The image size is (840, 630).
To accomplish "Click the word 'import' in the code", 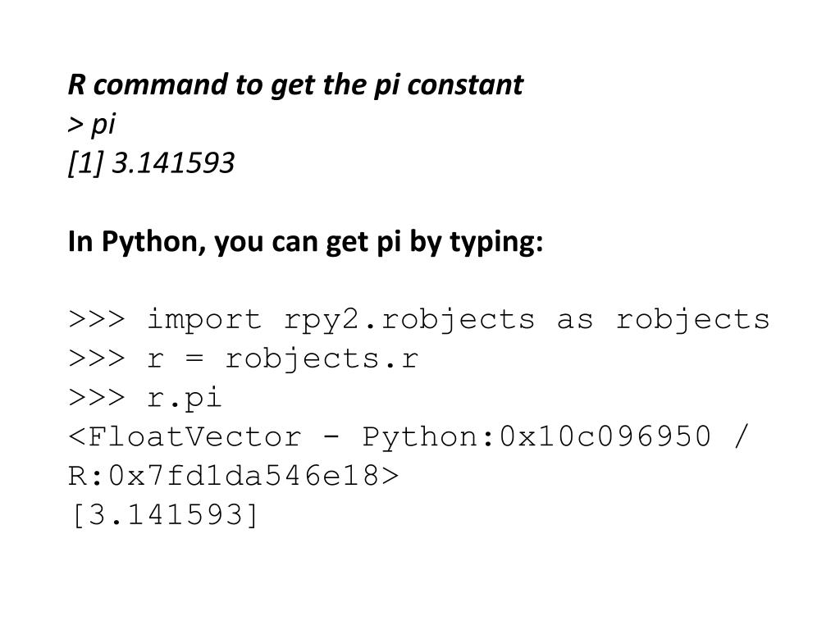I will pos(204,320).
